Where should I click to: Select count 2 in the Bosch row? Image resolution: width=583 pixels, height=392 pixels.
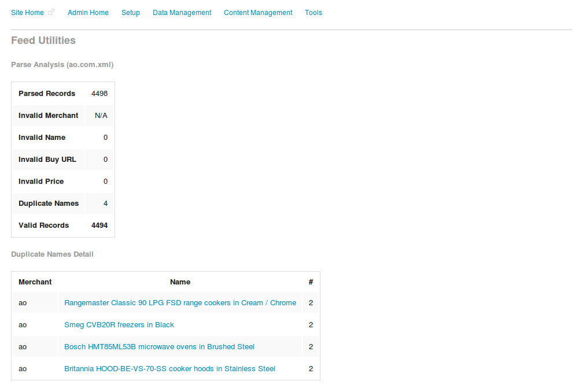coord(311,347)
